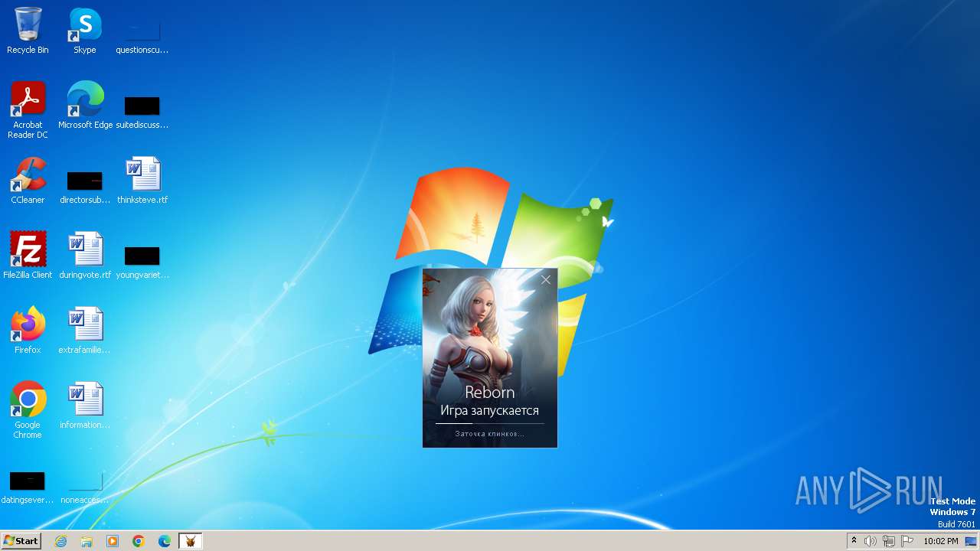Viewport: 980px width, 551px height.
Task: Click the Заточка клинков loading message
Action: click(490, 434)
